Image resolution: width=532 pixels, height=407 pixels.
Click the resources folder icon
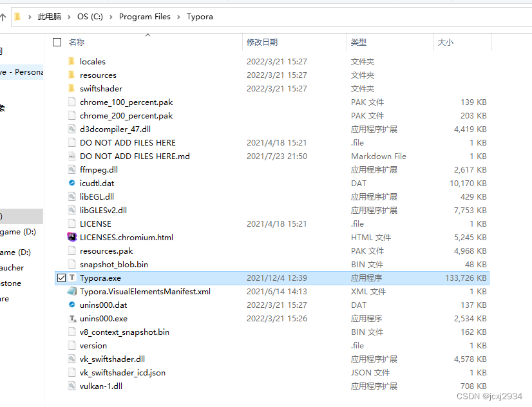71,75
